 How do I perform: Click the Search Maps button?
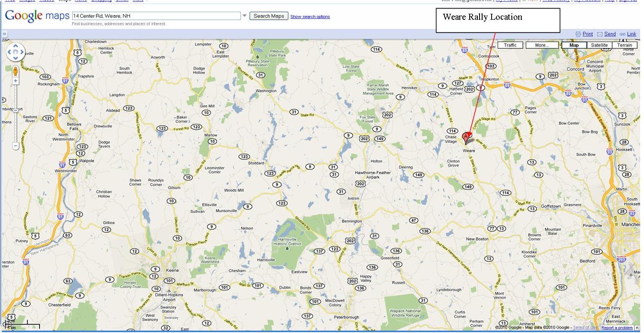click(x=269, y=16)
